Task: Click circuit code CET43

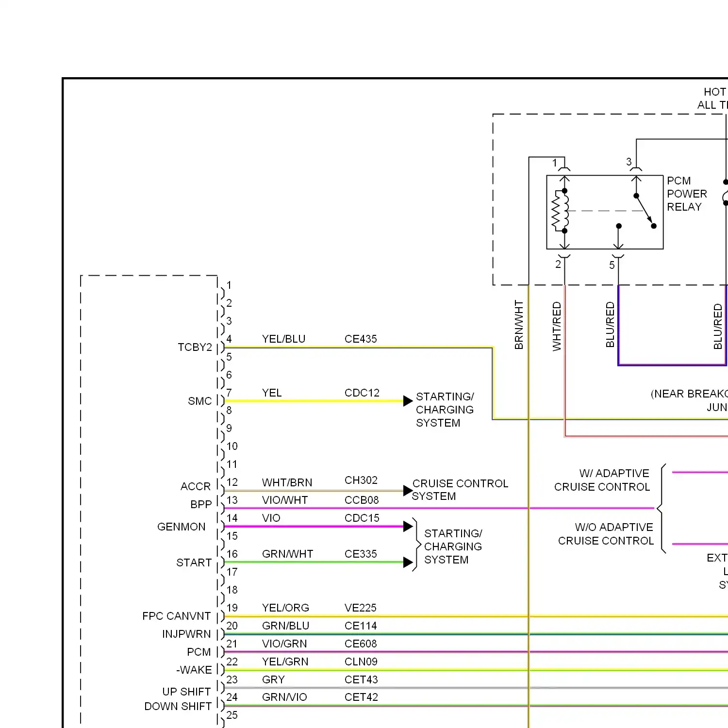Action: point(361,679)
